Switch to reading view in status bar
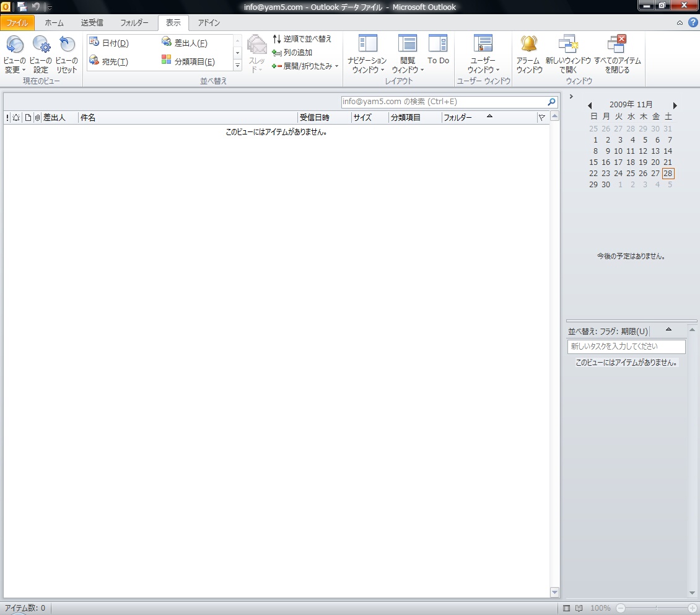The width and height of the screenshot is (700, 615). 579,608
